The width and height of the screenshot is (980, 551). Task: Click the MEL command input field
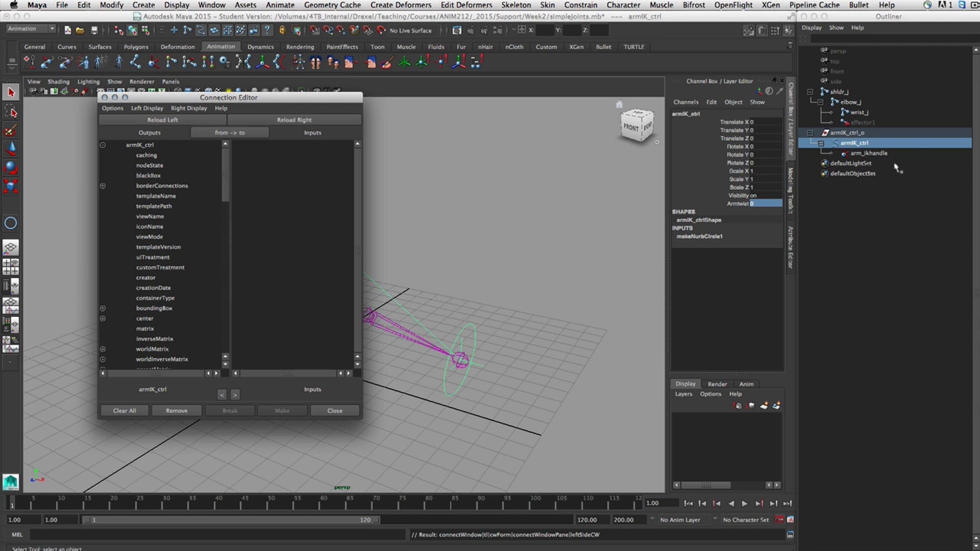tap(217, 535)
